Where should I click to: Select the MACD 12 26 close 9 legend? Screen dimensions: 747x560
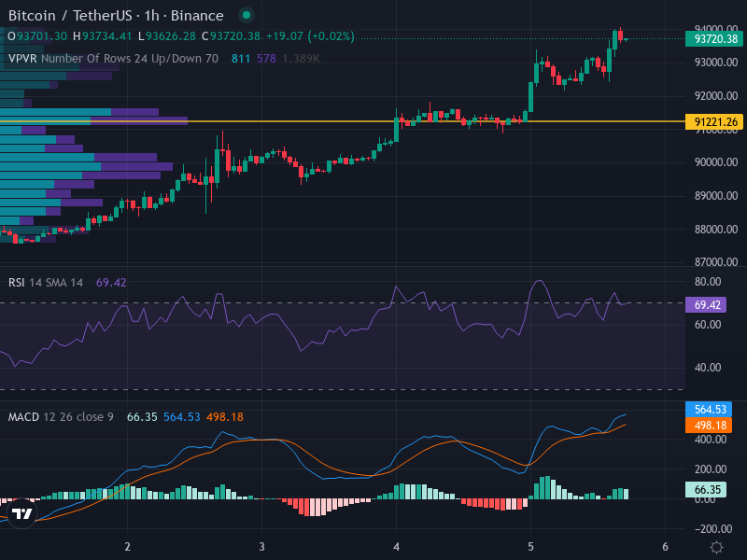(61, 416)
